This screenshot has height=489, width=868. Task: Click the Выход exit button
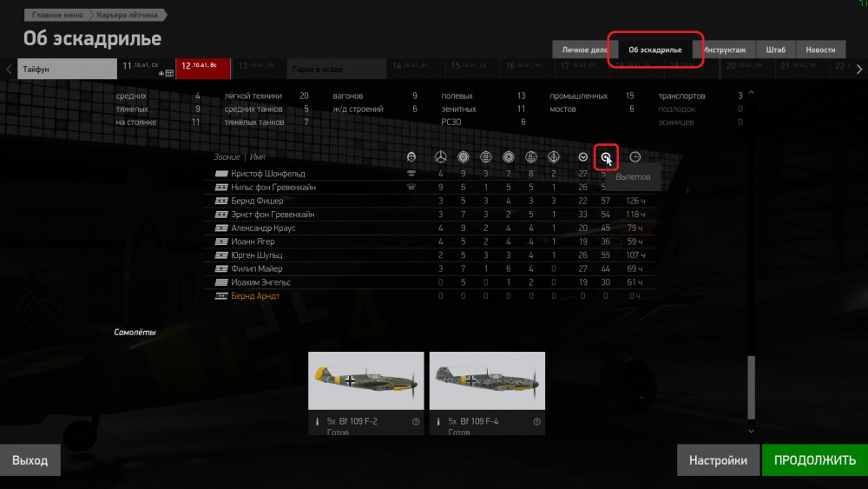click(x=30, y=460)
